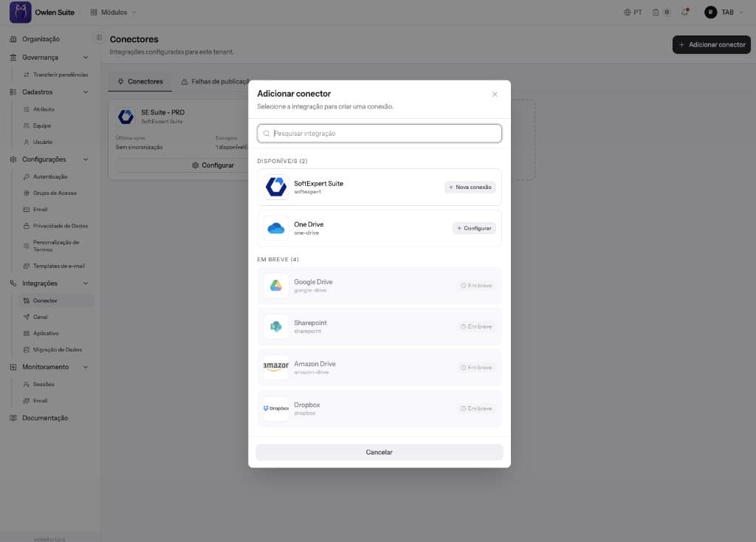Click the Cadastros sidebar icon
Screen dimensions: 756x542
click(13, 92)
